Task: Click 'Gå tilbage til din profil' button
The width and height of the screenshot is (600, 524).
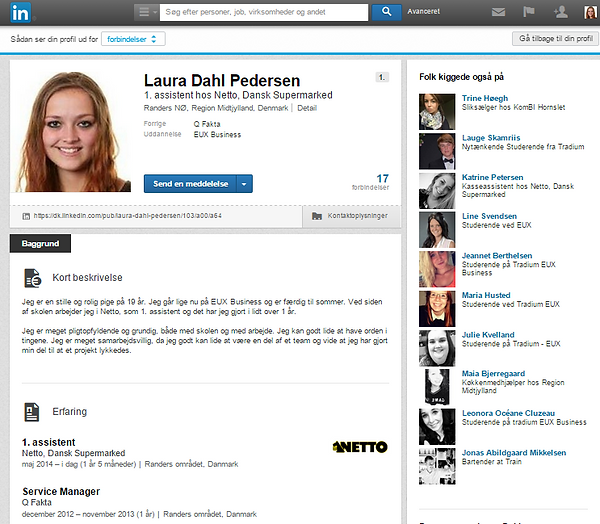Action: (556, 39)
